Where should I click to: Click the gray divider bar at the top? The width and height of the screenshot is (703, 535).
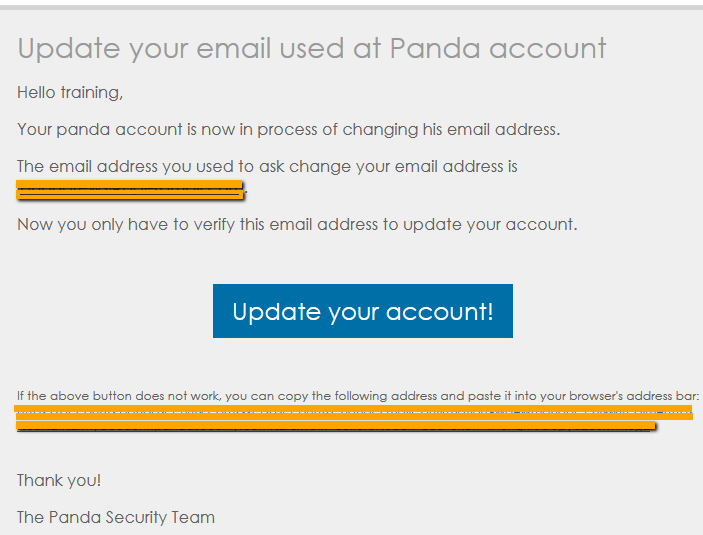[x=352, y=7]
